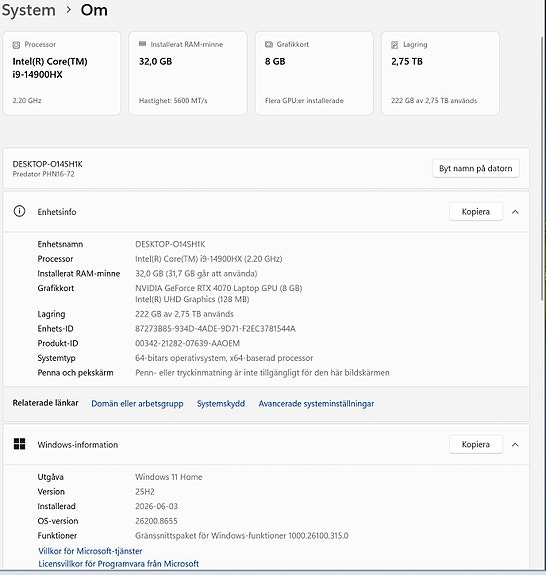Screen dimensions: 546x575
Task: Click the 2.20 GHz text in Processor card
Action: click(x=27, y=100)
